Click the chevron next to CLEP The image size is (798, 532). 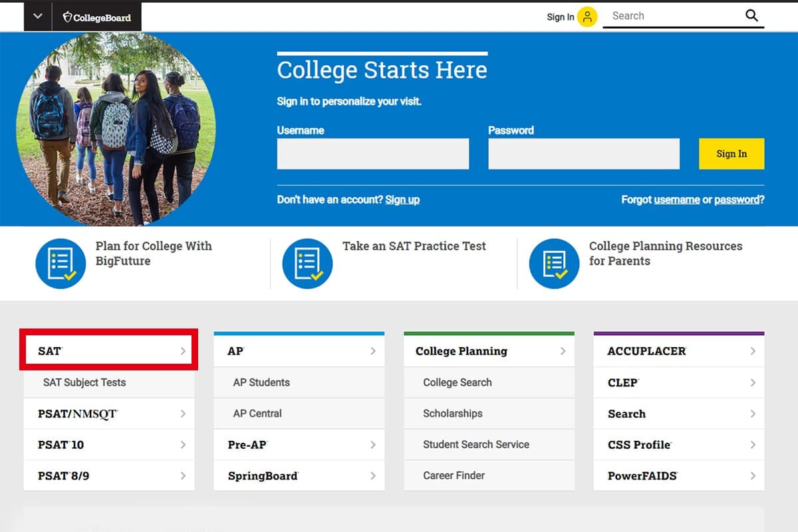[x=753, y=382]
